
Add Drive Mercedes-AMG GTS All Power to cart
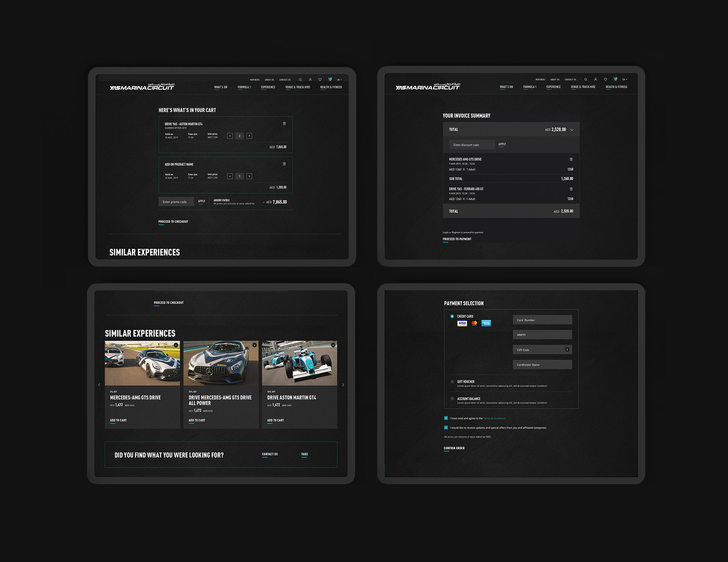point(197,420)
